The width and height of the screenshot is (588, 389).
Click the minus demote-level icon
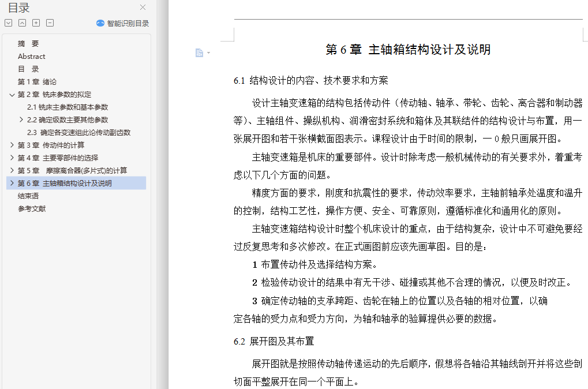50,23
